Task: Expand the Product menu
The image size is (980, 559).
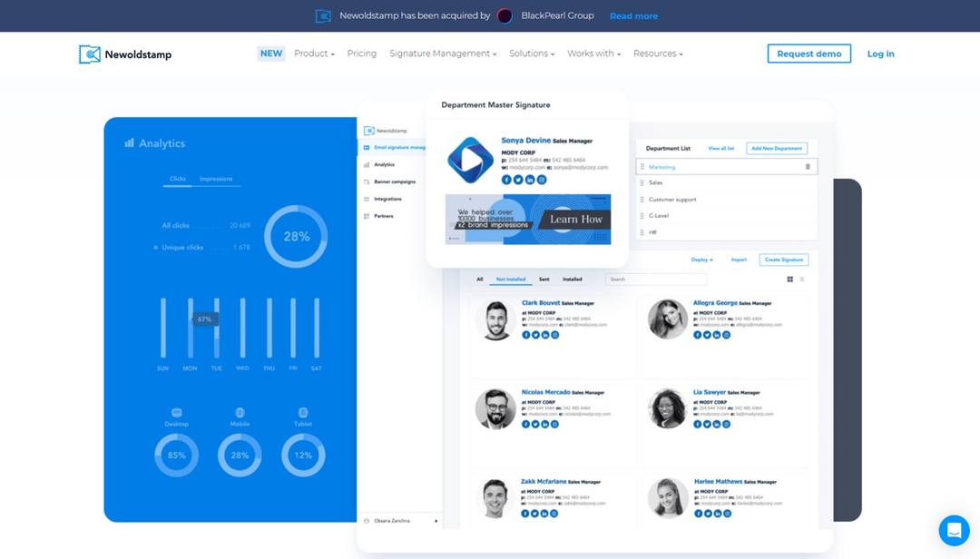Action: tap(314, 54)
